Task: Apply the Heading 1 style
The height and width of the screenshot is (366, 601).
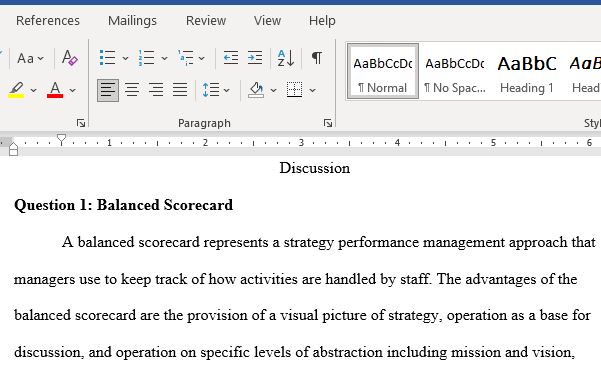Action: click(527, 71)
